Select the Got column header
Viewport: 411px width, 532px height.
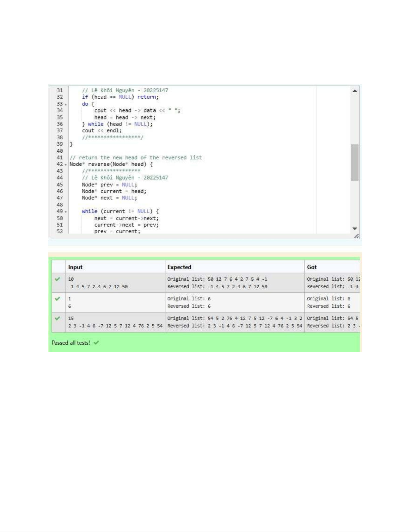312,267
